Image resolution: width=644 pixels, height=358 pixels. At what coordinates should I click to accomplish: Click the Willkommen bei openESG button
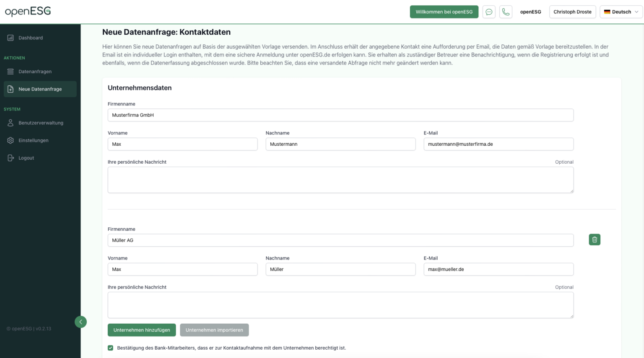(x=444, y=12)
